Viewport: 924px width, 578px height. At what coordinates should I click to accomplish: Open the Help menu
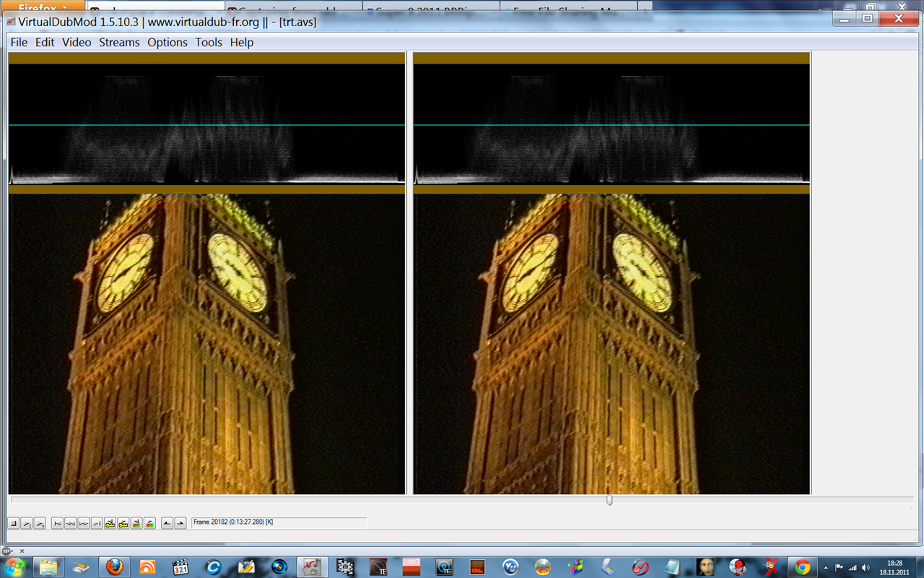pyautogui.click(x=242, y=43)
